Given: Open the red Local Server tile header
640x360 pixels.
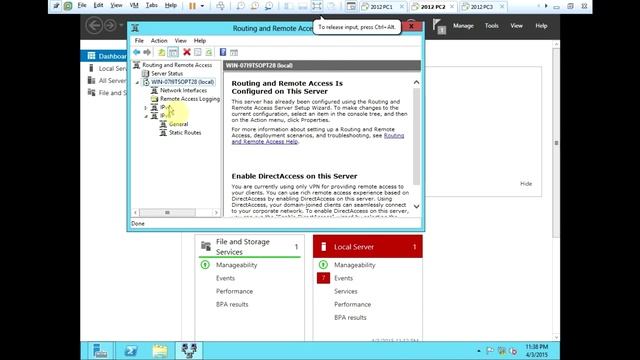Looking at the screenshot, I should tap(368, 247).
